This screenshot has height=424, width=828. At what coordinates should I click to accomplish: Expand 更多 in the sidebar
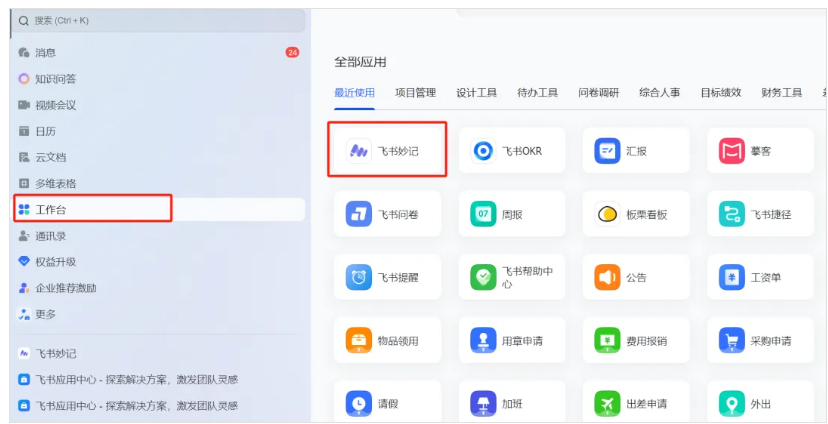[x=45, y=314]
